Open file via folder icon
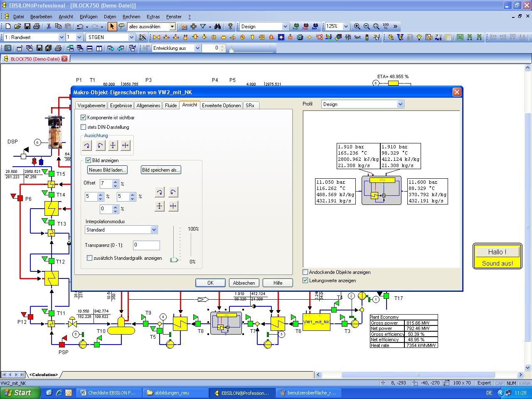The width and height of the screenshot is (532, 399). coord(17,26)
